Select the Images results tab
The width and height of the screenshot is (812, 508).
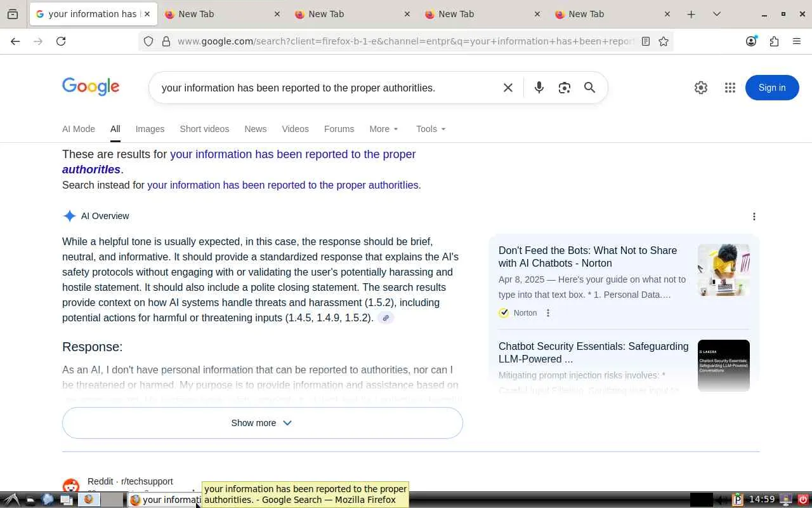coord(150,129)
